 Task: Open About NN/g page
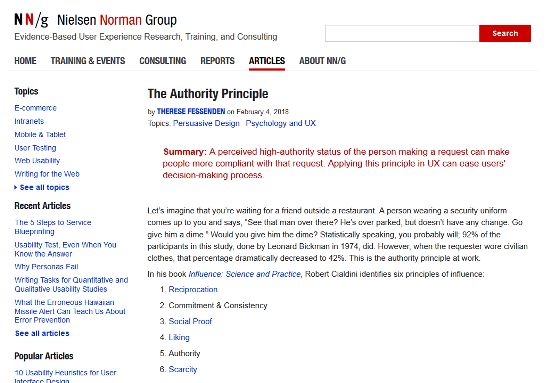(322, 61)
